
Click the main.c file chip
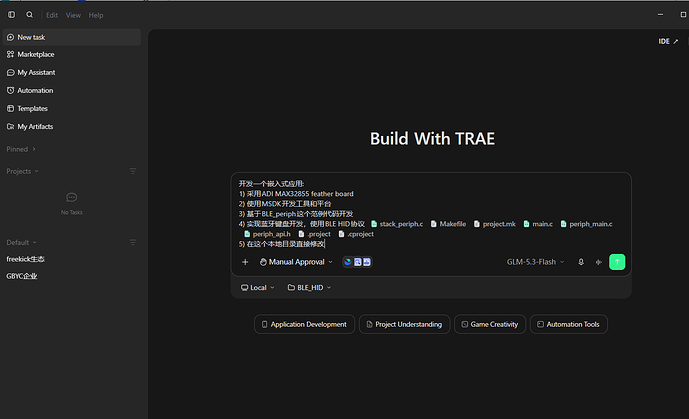(x=538, y=224)
